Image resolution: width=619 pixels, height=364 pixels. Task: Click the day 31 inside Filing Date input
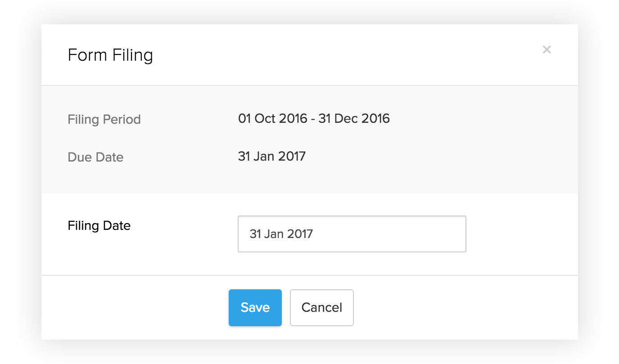[256, 234]
